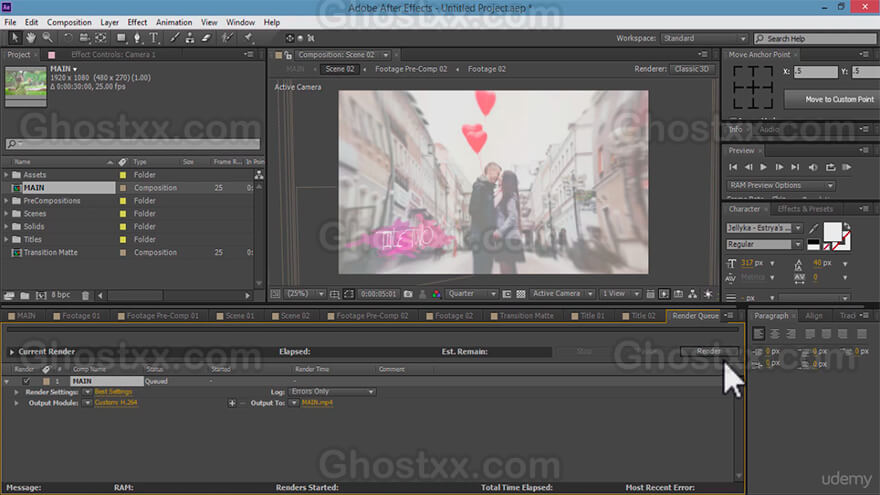
Task: Select the Eraser tool
Action: coord(206,38)
